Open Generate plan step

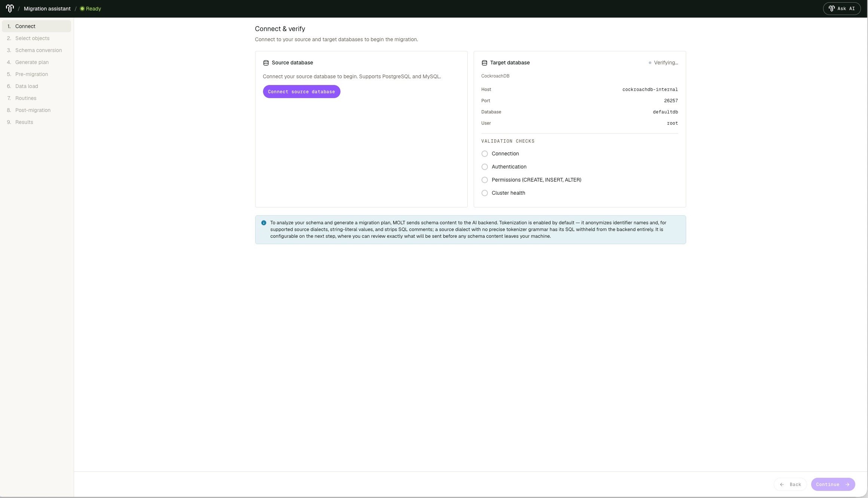click(x=36, y=62)
